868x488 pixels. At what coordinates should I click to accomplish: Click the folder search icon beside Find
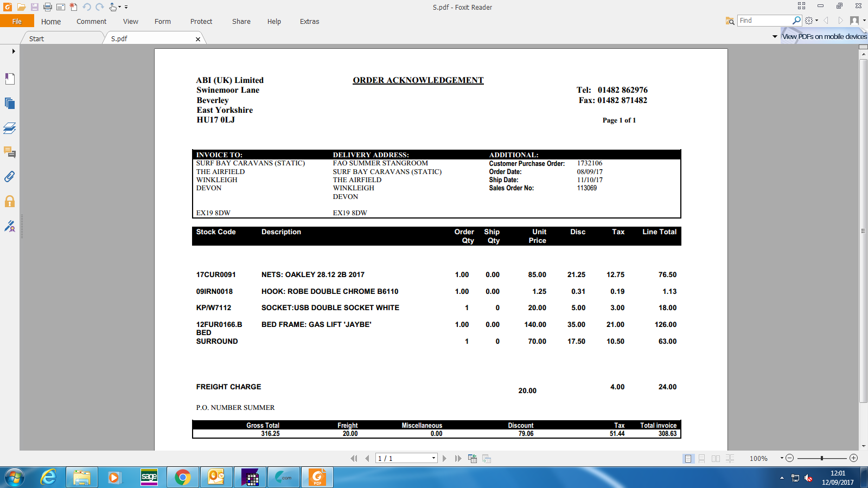[730, 21]
